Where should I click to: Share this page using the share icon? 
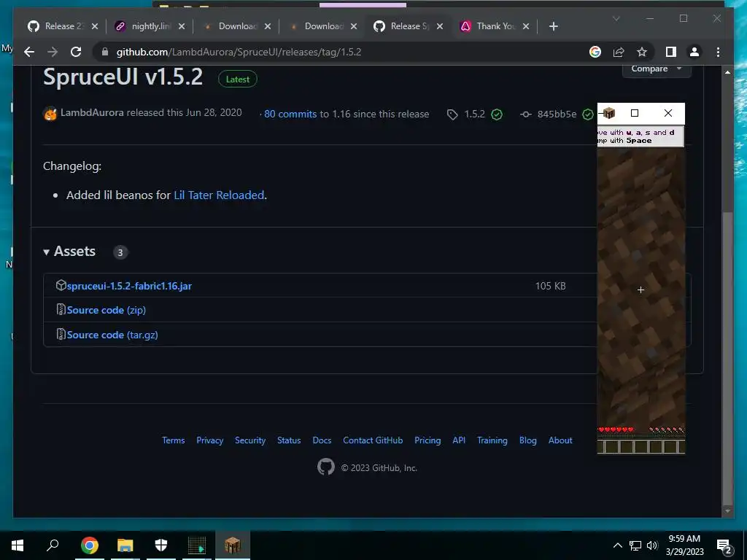pyautogui.click(x=619, y=52)
